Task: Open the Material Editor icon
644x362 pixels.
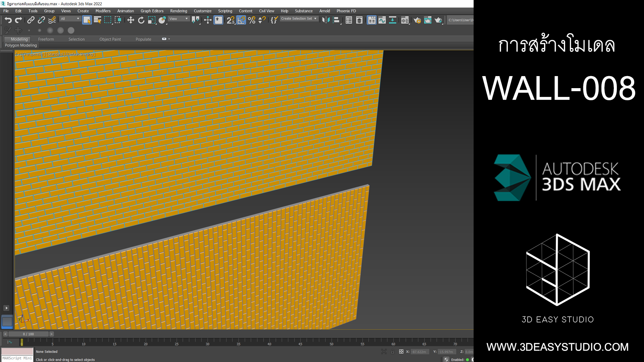Action: click(405, 20)
